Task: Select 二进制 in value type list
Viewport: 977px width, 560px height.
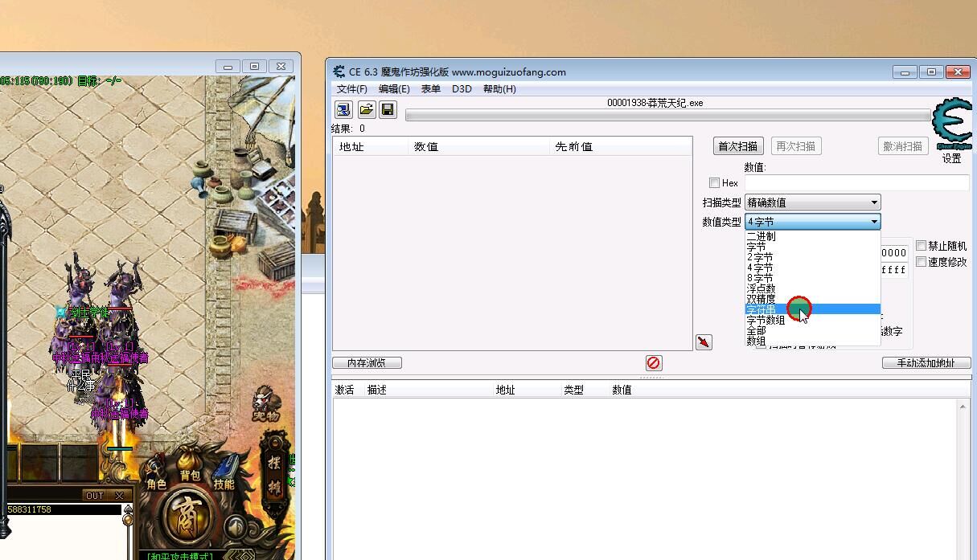Action: click(812, 237)
